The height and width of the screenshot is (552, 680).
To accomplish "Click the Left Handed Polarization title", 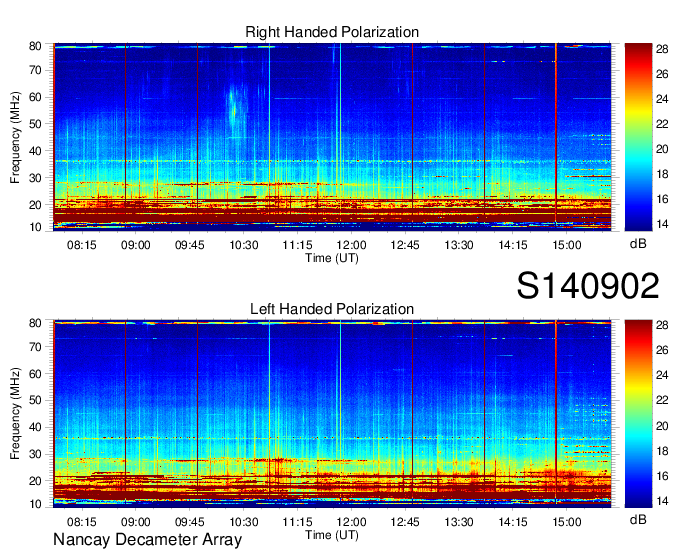I will pyautogui.click(x=332, y=309).
